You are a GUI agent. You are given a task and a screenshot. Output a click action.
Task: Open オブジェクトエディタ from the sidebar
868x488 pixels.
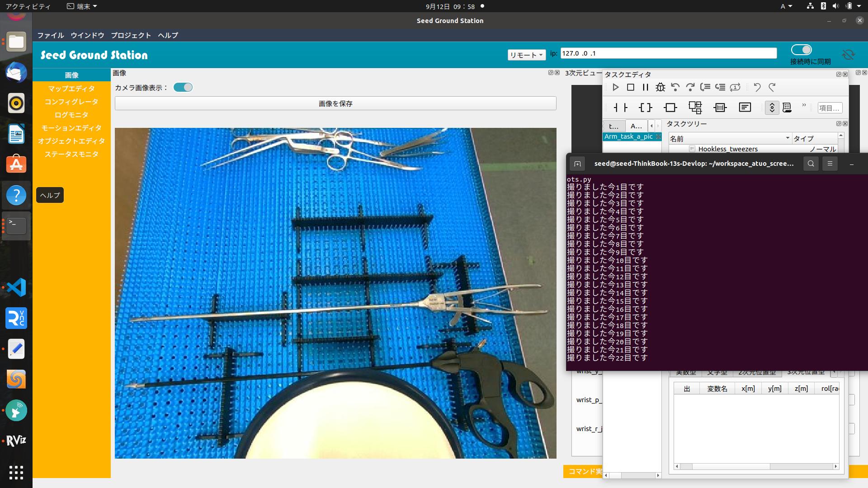tap(71, 141)
